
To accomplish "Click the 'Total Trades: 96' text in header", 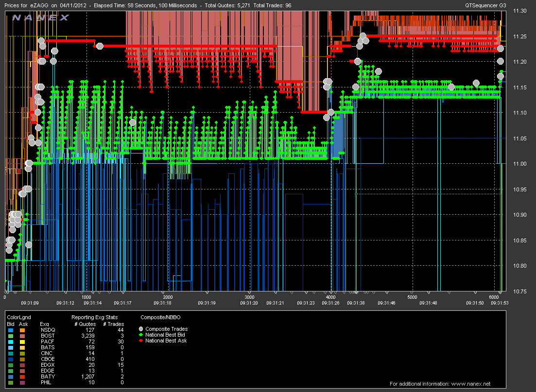I will (273, 5).
